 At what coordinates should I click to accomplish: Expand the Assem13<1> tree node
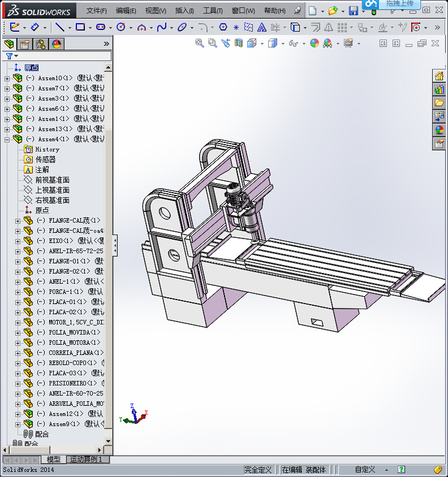coord(7,129)
